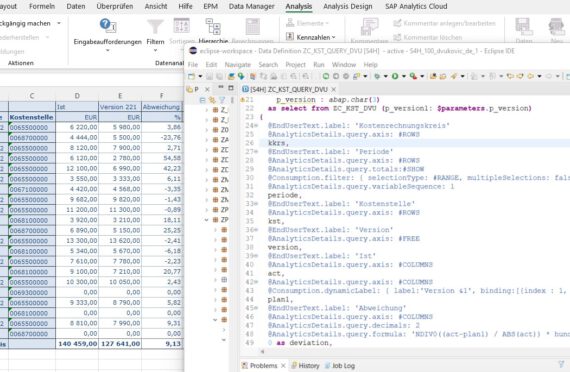Minimize the Project Explorer view pane
Screen dimensions: 570x372
221,88
